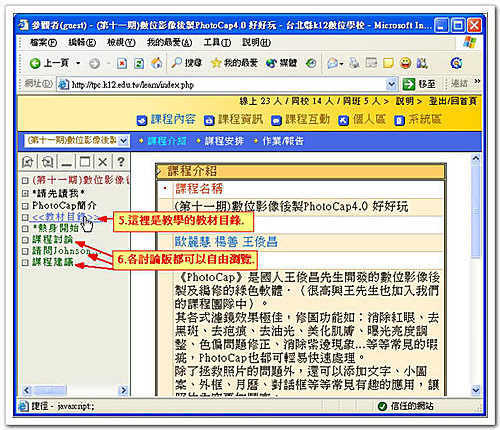Click the content vertical scrollbar thumb
The image size is (500, 430).
pyautogui.click(x=476, y=211)
